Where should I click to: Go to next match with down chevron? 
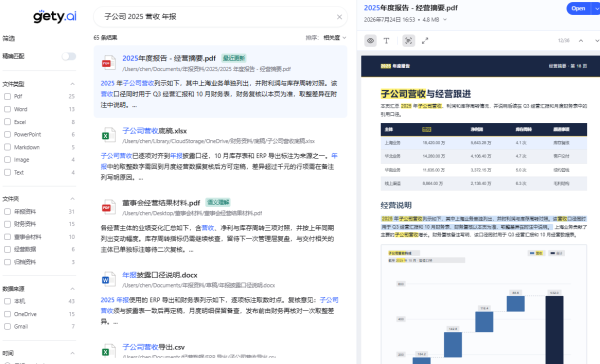pos(597,41)
